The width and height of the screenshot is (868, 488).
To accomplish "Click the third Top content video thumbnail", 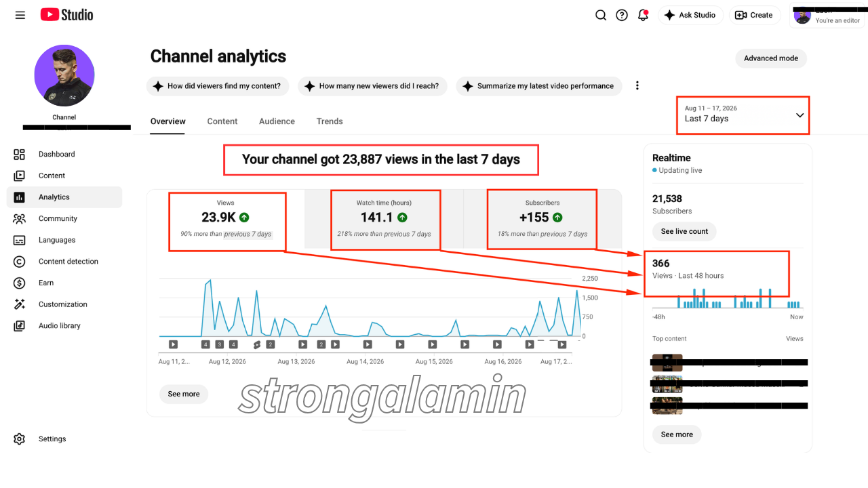I will (667, 406).
